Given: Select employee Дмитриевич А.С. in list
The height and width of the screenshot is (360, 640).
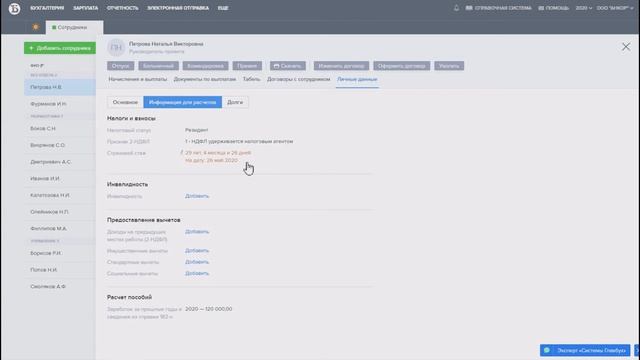Looking at the screenshot, I should (60, 162).
